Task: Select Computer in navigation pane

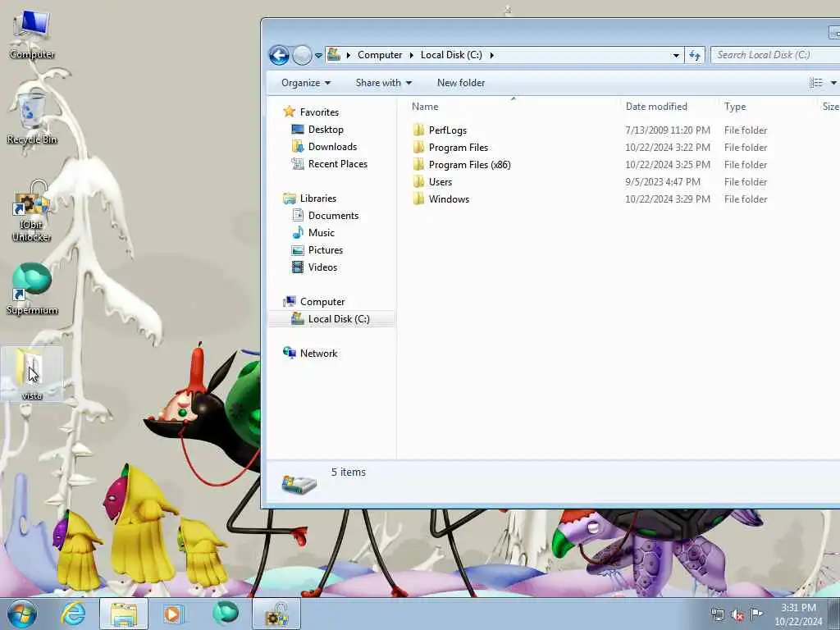Action: pyautogui.click(x=322, y=302)
